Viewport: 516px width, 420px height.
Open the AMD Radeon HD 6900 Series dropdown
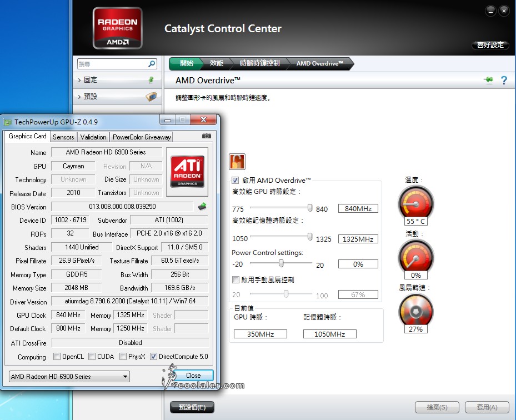click(x=69, y=376)
